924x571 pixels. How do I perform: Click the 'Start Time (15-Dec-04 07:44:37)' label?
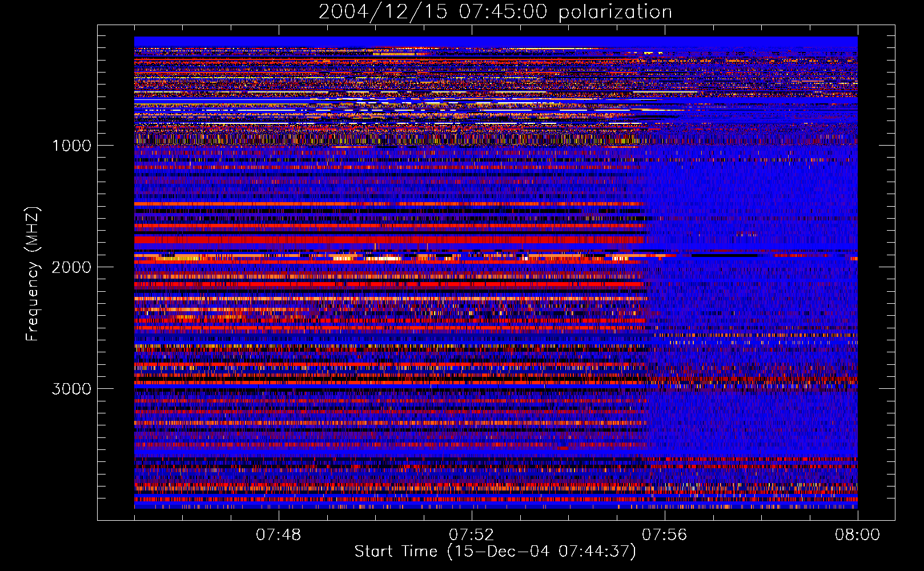click(x=495, y=552)
